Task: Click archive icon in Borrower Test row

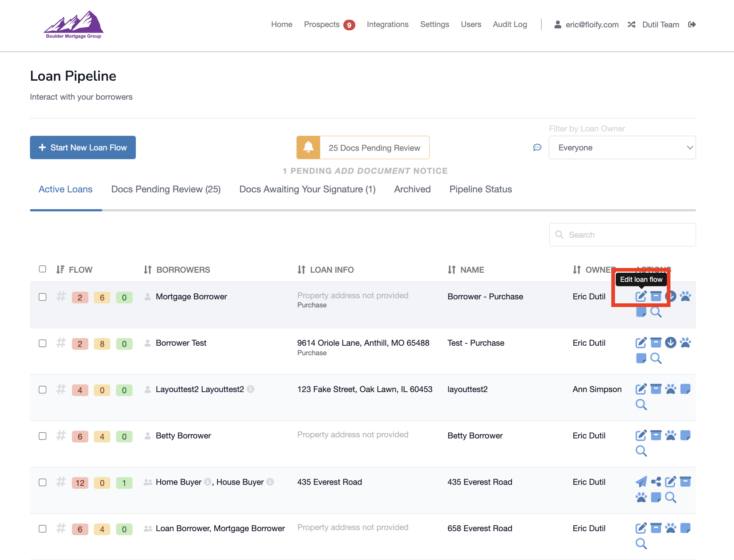Action: [x=656, y=342]
